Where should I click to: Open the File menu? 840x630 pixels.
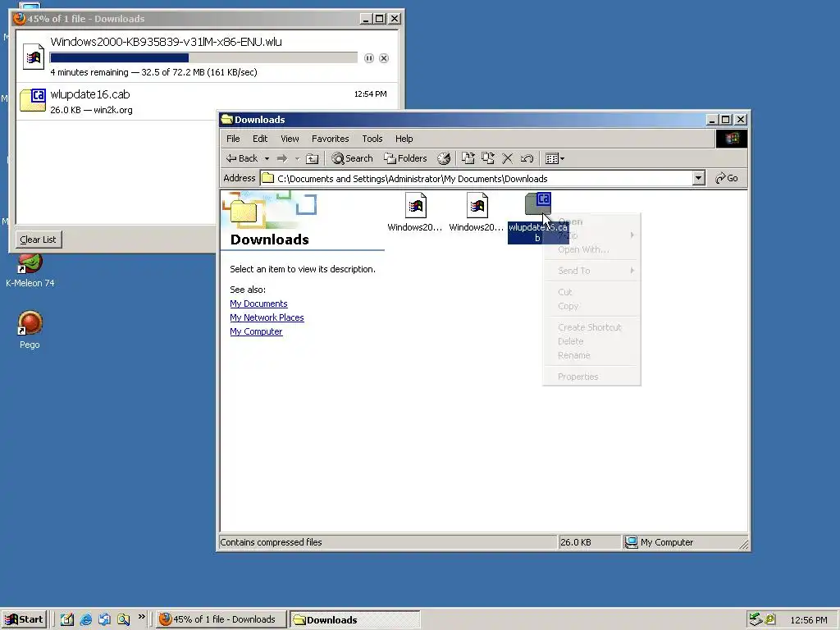(x=233, y=139)
